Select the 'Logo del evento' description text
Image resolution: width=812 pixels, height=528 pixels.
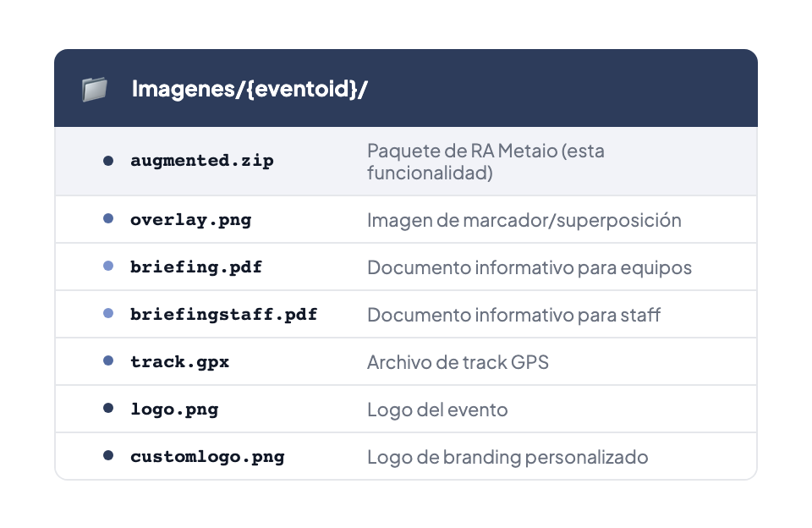[437, 409]
